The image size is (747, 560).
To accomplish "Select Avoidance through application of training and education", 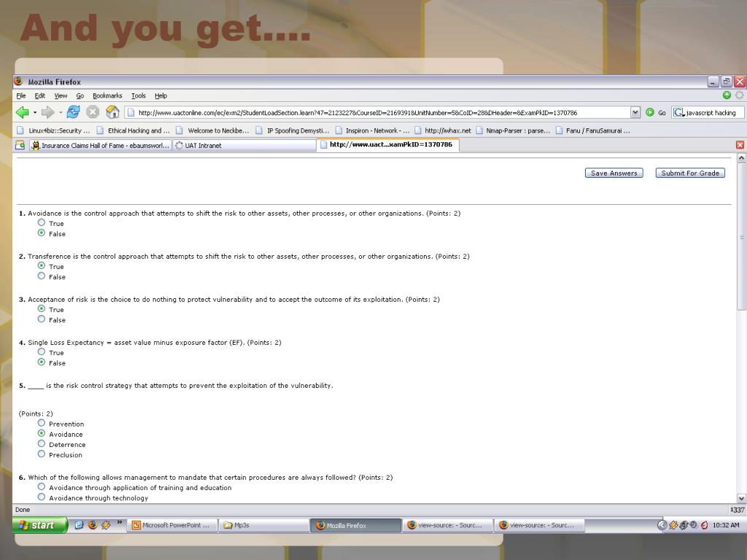I will (42, 486).
